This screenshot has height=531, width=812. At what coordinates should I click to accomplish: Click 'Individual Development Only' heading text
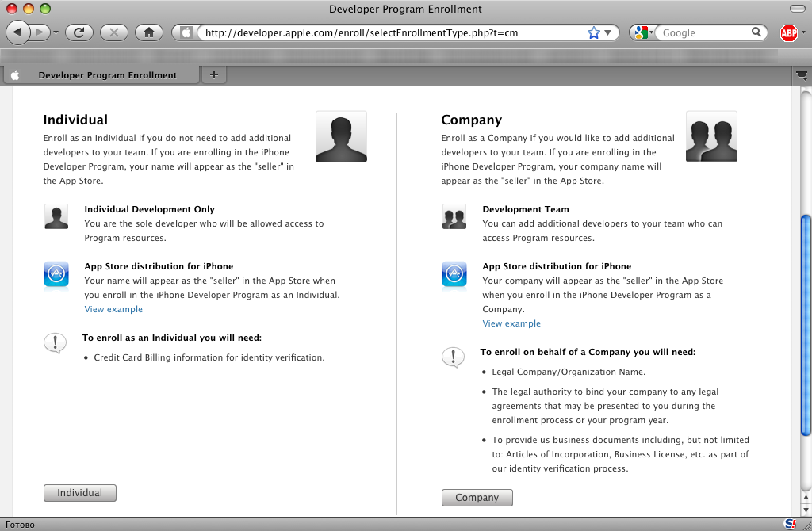click(149, 209)
